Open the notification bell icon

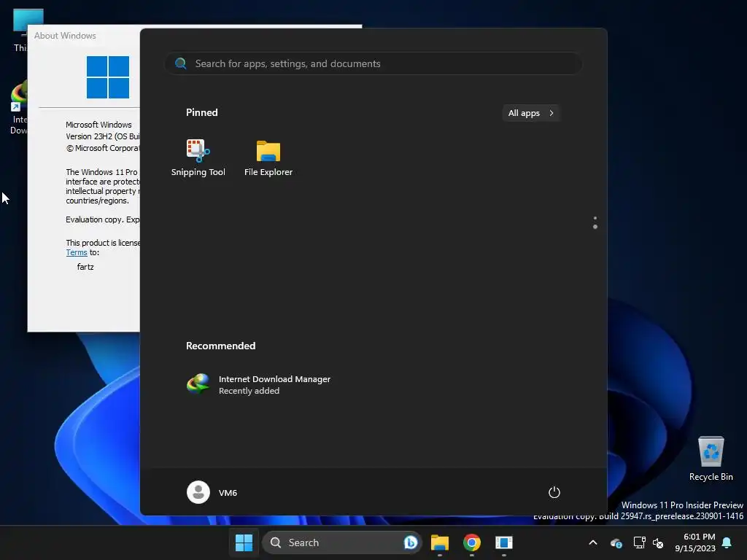[727, 542]
